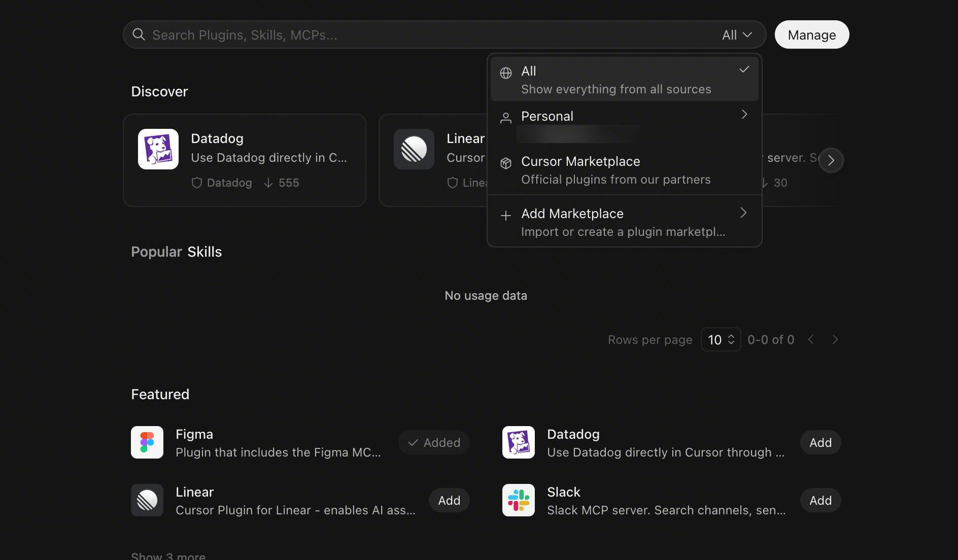The width and height of the screenshot is (958, 560).
Task: Click the Slack plugin name text
Action: click(x=564, y=492)
